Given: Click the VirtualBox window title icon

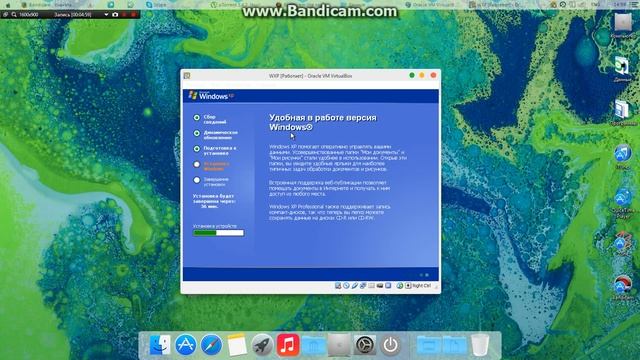Looking at the screenshot, I should click(x=187, y=76).
